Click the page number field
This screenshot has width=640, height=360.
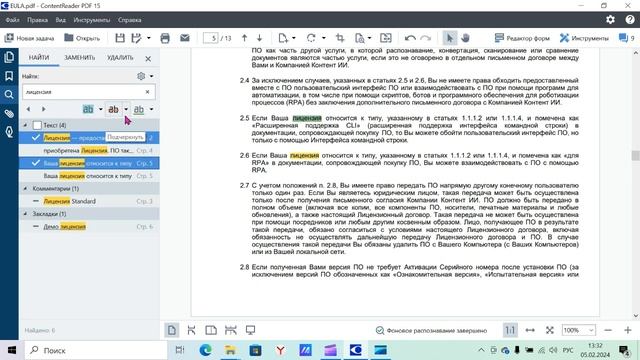click(x=211, y=38)
